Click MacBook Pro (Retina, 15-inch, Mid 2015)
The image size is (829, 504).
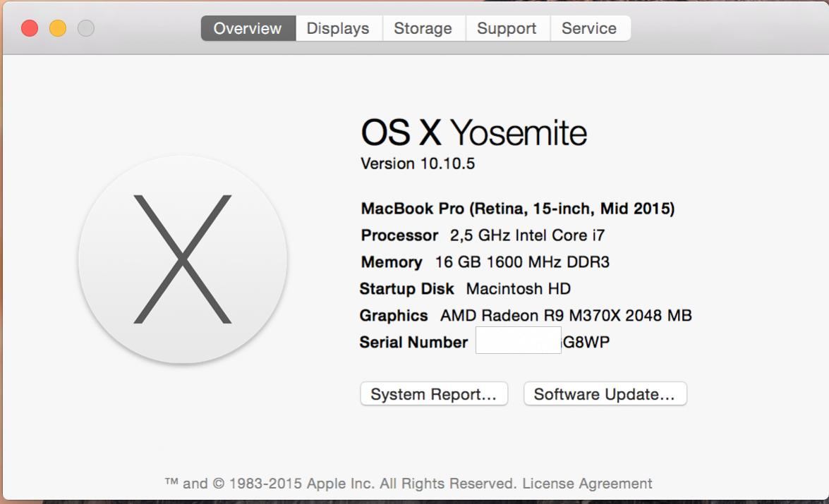point(518,209)
